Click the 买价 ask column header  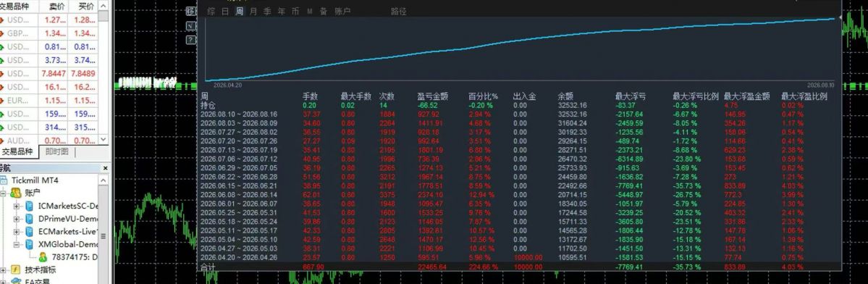coord(86,6)
